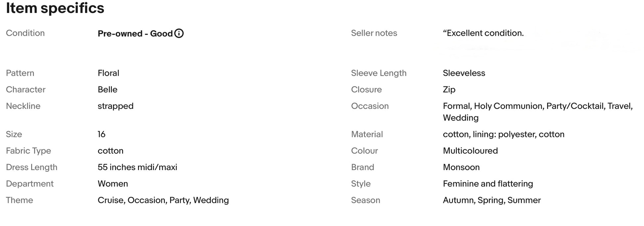Click the Multicoloured colour value

tap(470, 151)
